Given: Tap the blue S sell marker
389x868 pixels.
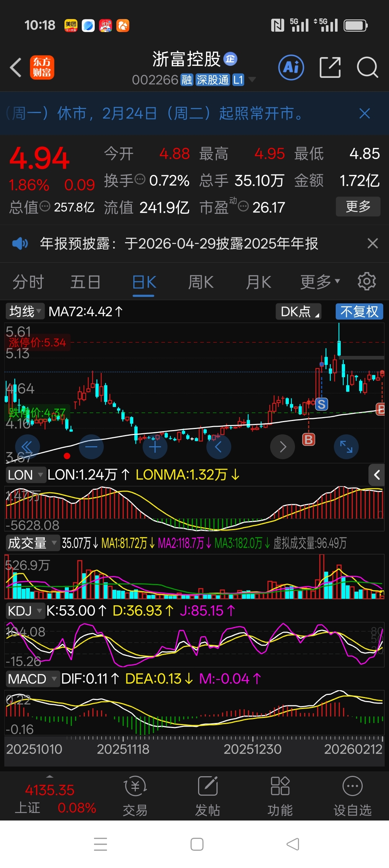Looking at the screenshot, I should (x=322, y=404).
